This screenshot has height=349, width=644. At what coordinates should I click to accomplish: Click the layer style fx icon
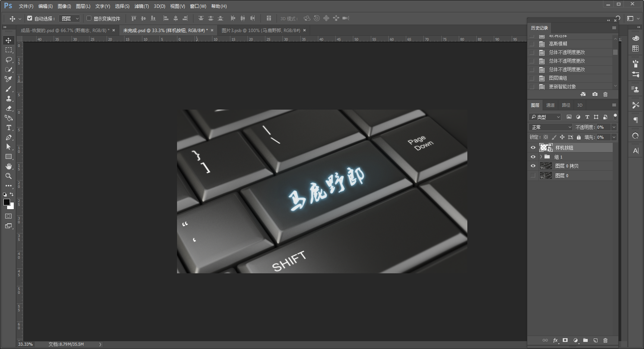(x=555, y=340)
